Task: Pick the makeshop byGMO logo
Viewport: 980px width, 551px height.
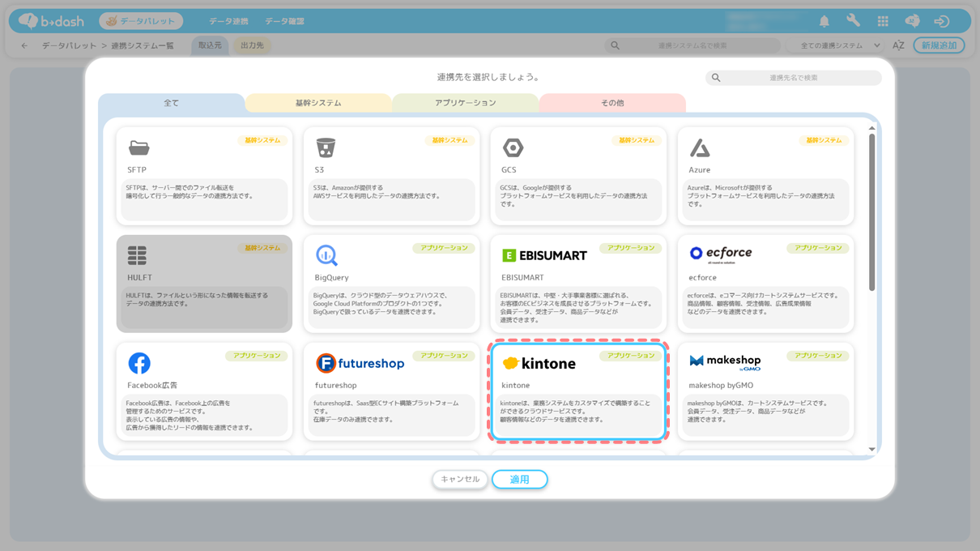Action: 725,361
